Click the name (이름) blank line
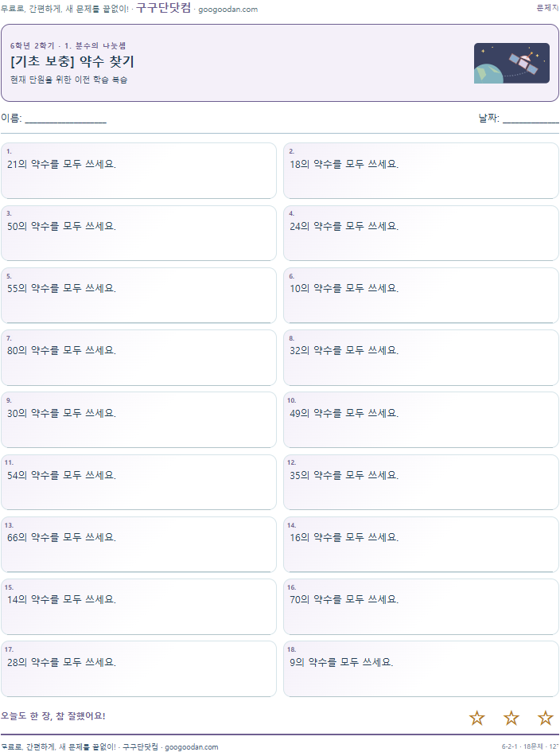The image size is (560, 752). click(66, 119)
